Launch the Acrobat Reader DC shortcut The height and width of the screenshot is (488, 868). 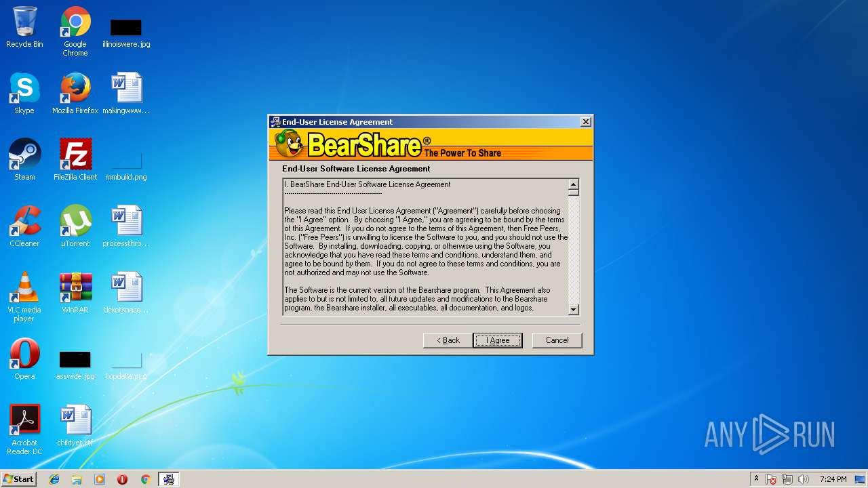click(24, 430)
